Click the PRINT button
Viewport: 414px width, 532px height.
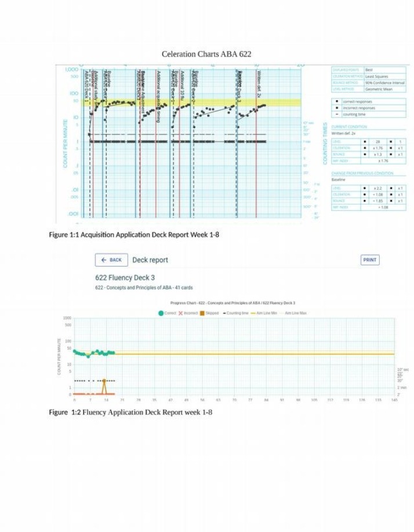point(369,260)
